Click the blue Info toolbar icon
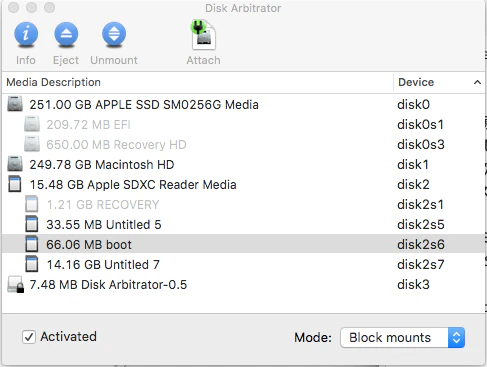The height and width of the screenshot is (367, 487). [26, 34]
